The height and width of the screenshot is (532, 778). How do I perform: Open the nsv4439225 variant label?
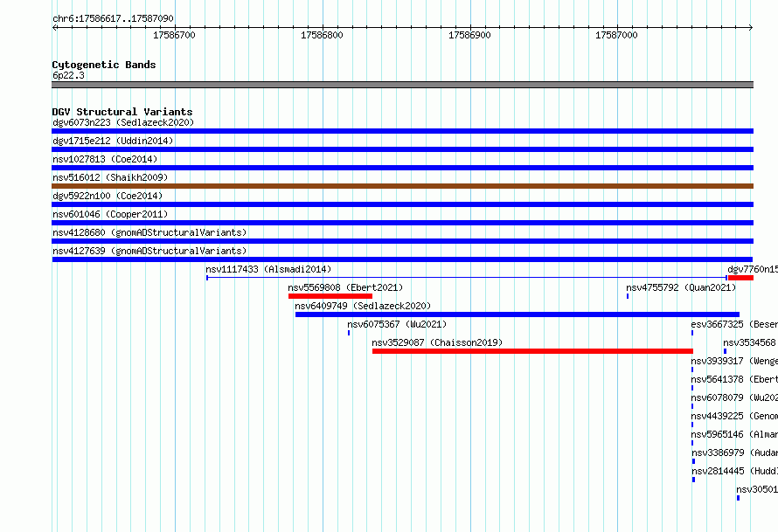[x=734, y=416]
